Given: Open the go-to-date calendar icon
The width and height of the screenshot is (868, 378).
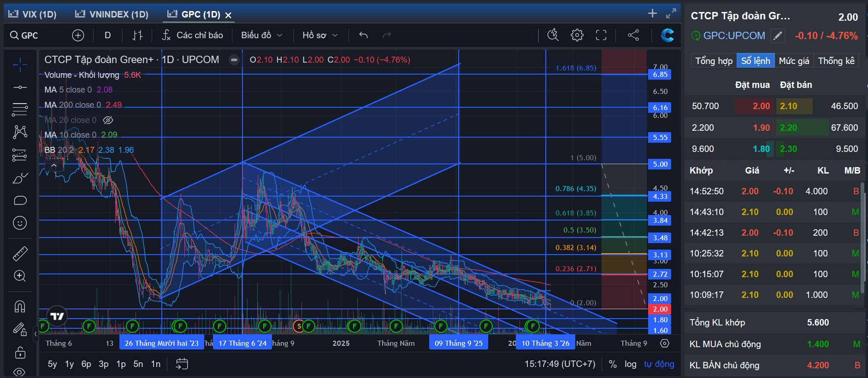Looking at the screenshot, I should [182, 364].
